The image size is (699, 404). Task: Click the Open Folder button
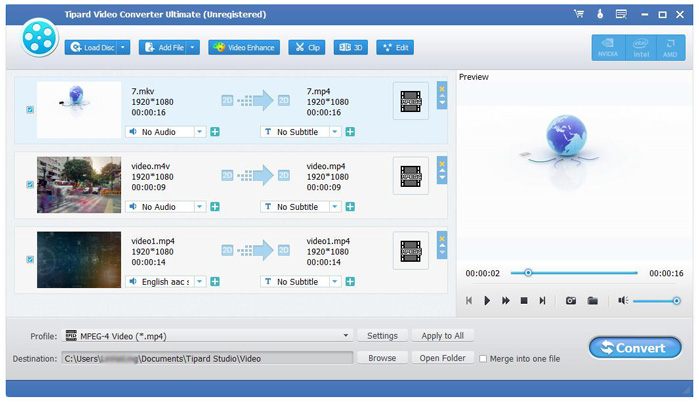pos(443,358)
